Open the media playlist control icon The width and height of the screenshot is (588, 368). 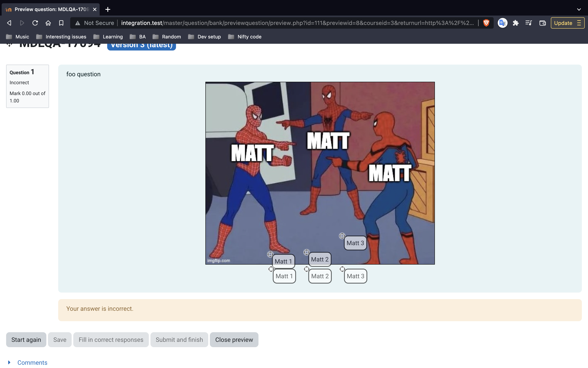pyautogui.click(x=529, y=23)
